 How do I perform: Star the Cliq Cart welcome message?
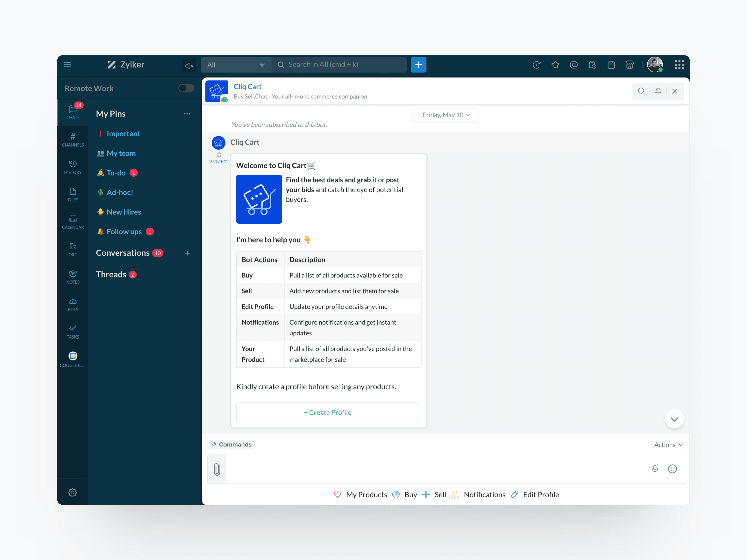point(219,155)
